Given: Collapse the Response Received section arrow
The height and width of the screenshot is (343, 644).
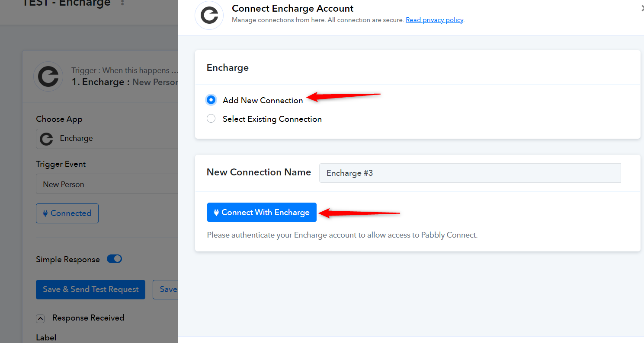Looking at the screenshot, I should 40,318.
